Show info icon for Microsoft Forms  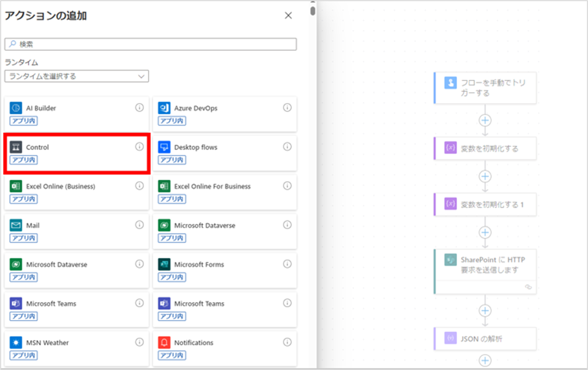(287, 264)
